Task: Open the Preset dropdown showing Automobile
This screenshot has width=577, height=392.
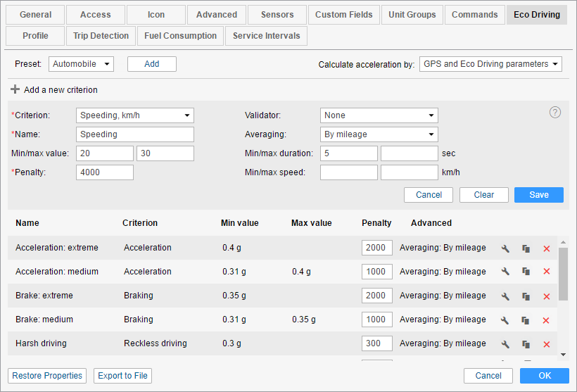Action: click(x=82, y=64)
